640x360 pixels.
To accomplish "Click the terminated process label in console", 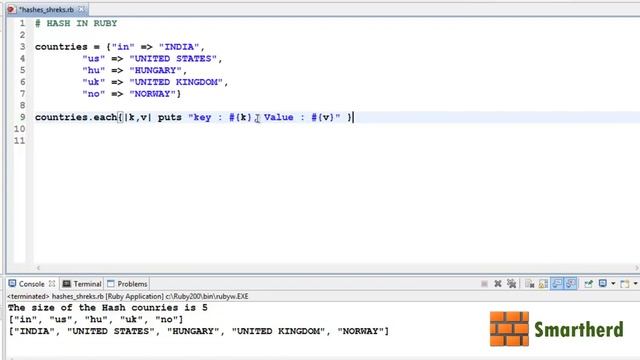I will (x=128, y=296).
